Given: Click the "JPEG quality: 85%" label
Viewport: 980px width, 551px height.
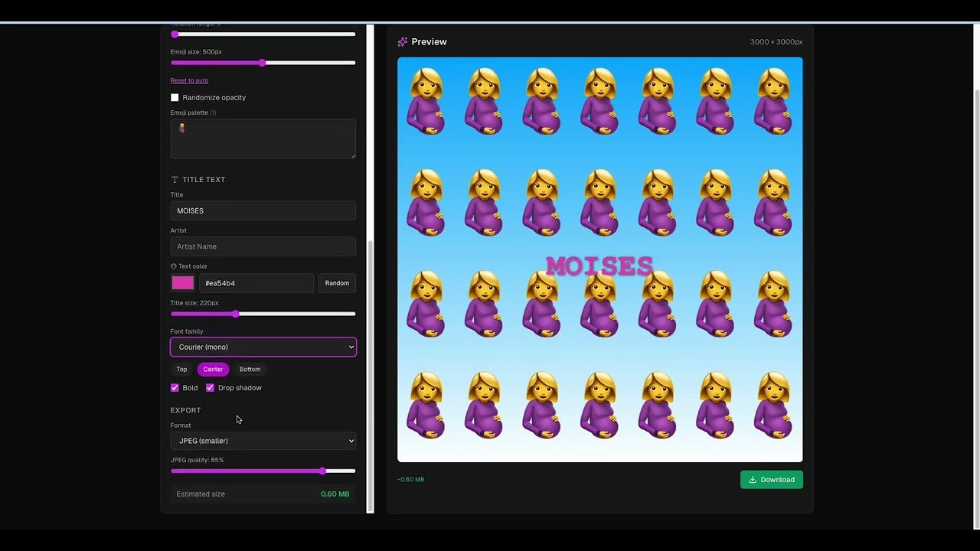Looking at the screenshot, I should 198,460.
